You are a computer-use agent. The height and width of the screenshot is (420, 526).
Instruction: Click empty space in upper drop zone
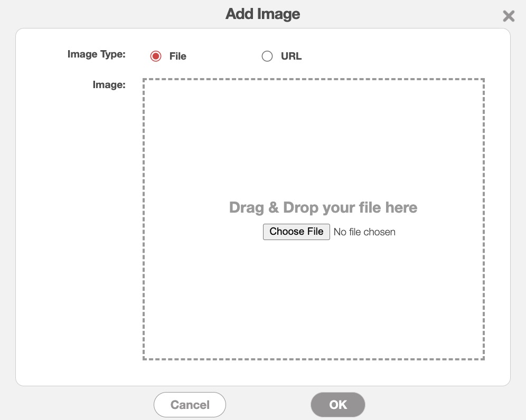[313, 132]
